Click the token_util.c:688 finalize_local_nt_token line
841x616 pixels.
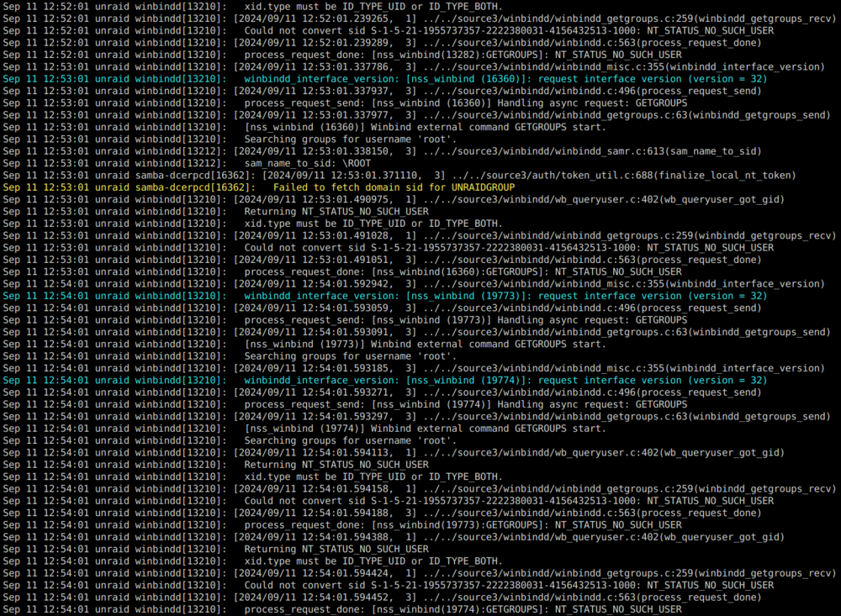click(x=399, y=176)
